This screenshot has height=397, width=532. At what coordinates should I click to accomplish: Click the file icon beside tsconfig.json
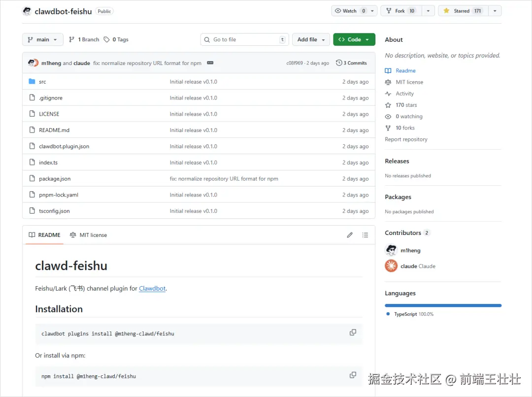(32, 211)
